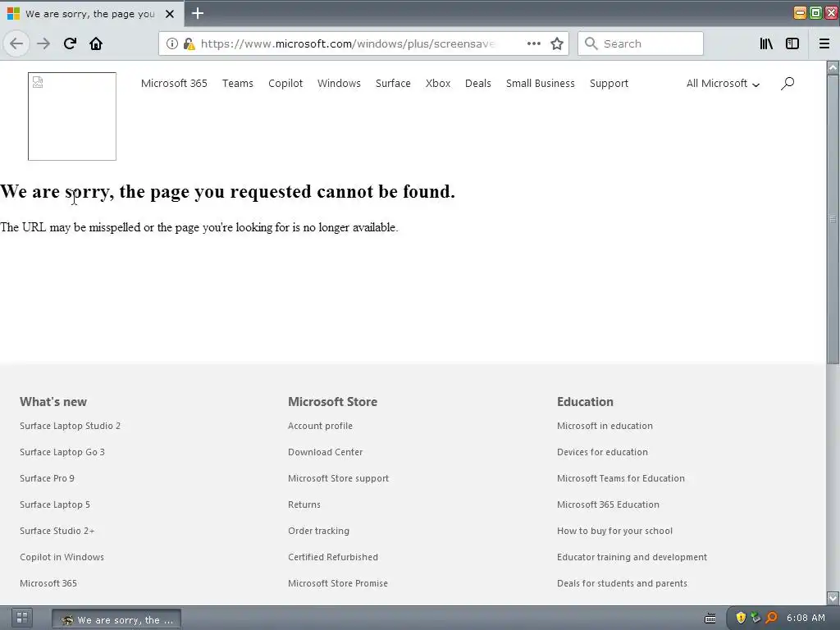Click the keyboard icon in taskbar
The image size is (840, 630).
710,619
